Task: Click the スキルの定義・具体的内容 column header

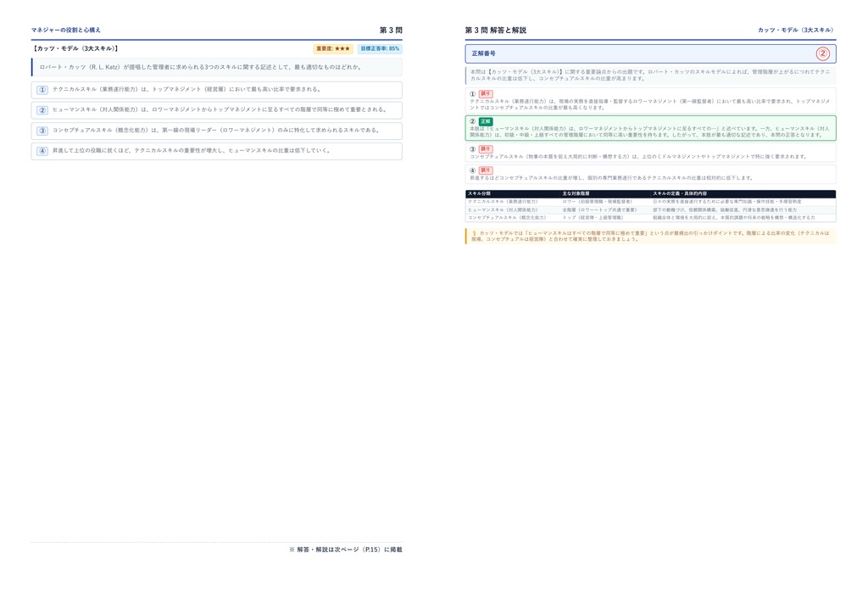Action: point(680,193)
